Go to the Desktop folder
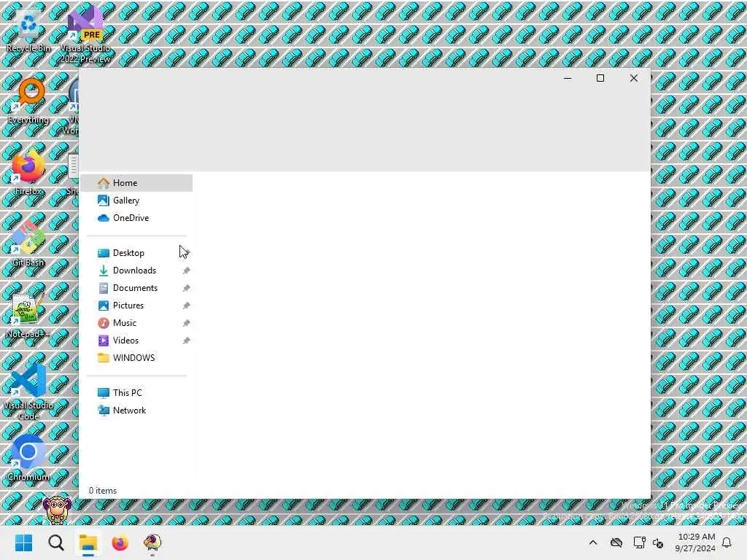This screenshot has height=560, width=747. 136,253
